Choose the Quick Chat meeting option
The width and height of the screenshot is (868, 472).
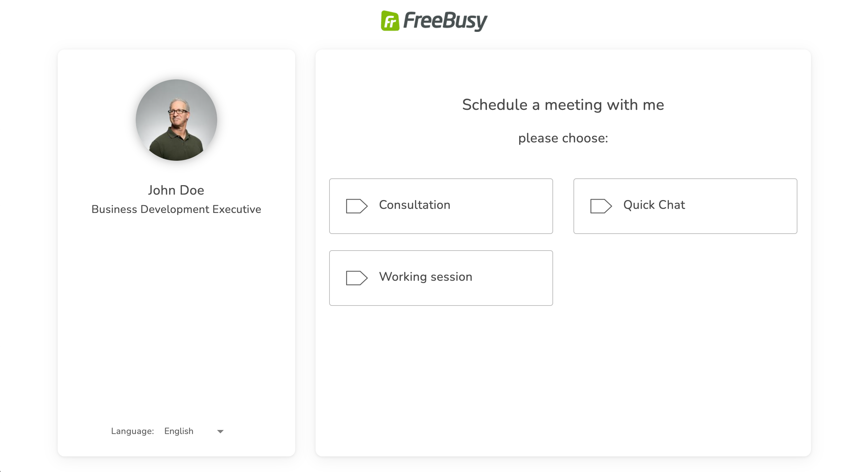[x=685, y=206]
